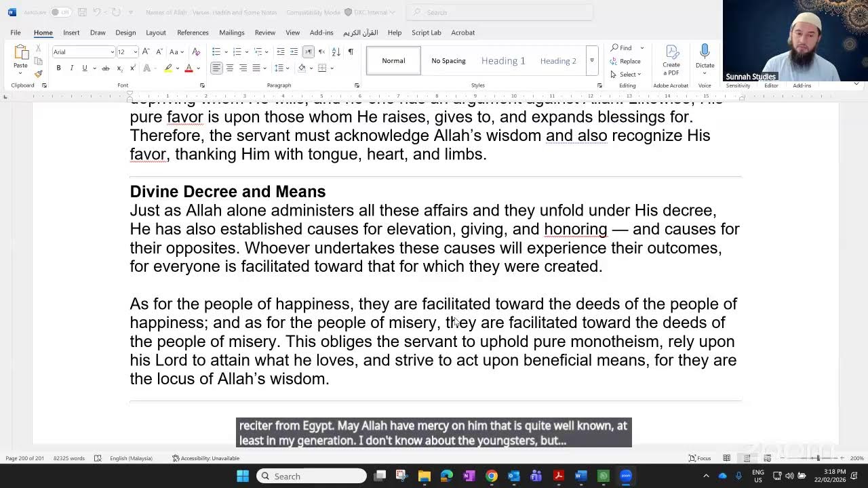Click the Paste clipboard icon
The width and height of the screenshot is (868, 488).
click(x=21, y=53)
